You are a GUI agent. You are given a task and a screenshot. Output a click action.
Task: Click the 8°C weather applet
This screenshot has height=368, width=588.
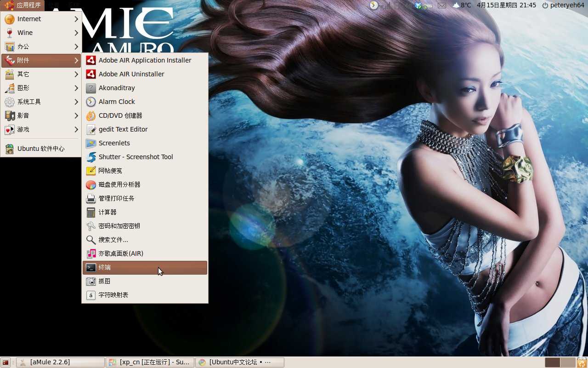tap(462, 6)
